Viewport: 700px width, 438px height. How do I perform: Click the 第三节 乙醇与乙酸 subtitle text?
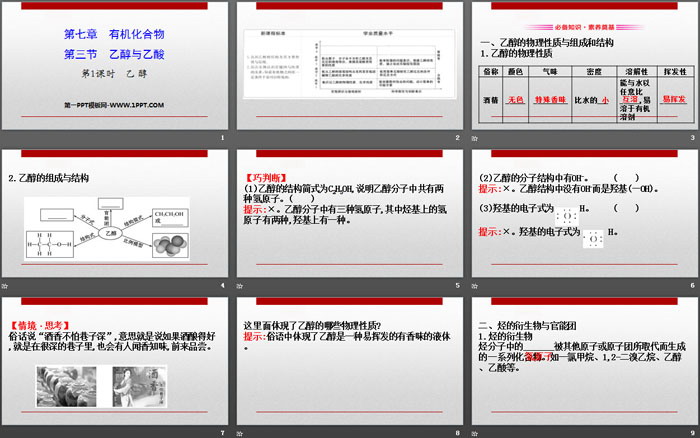[x=114, y=54]
